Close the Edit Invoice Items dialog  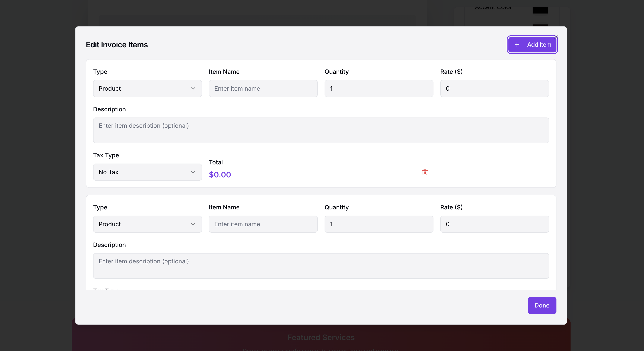click(556, 37)
